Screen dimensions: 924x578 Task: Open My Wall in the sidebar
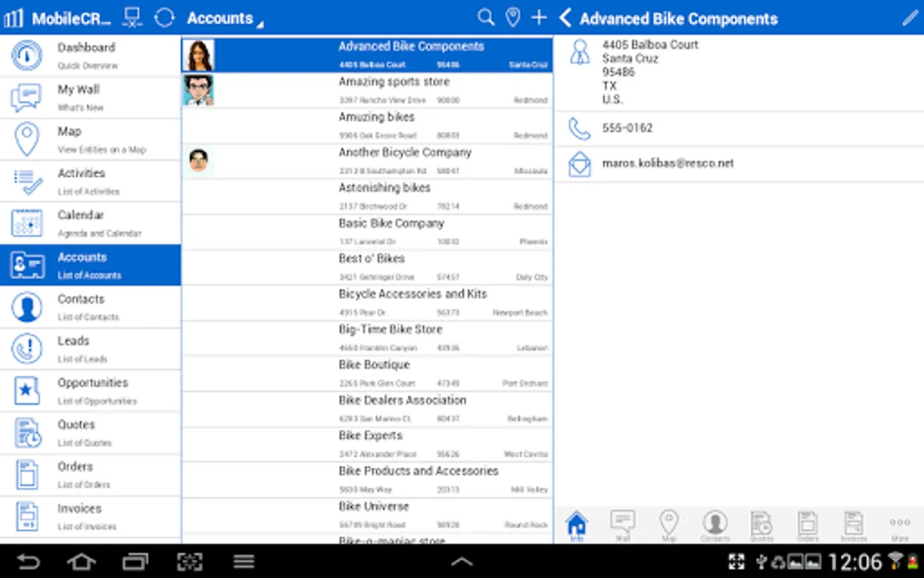[90, 98]
